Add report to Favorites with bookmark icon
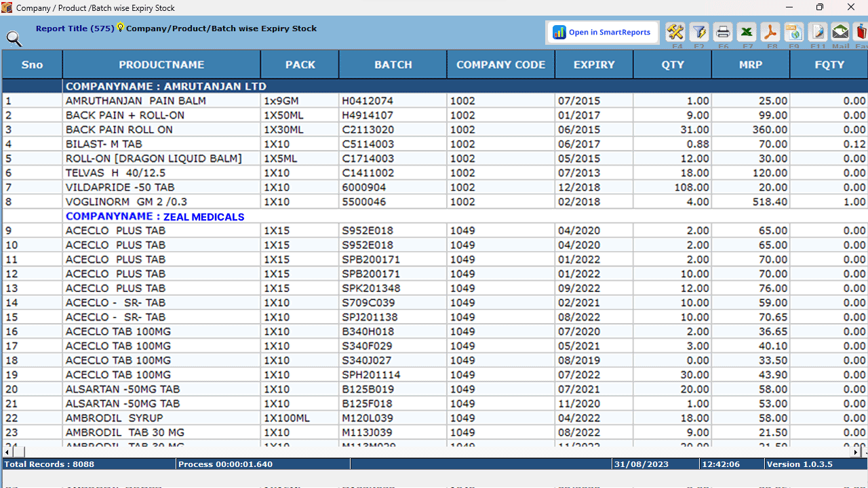The width and height of the screenshot is (868, 488). 860,32
